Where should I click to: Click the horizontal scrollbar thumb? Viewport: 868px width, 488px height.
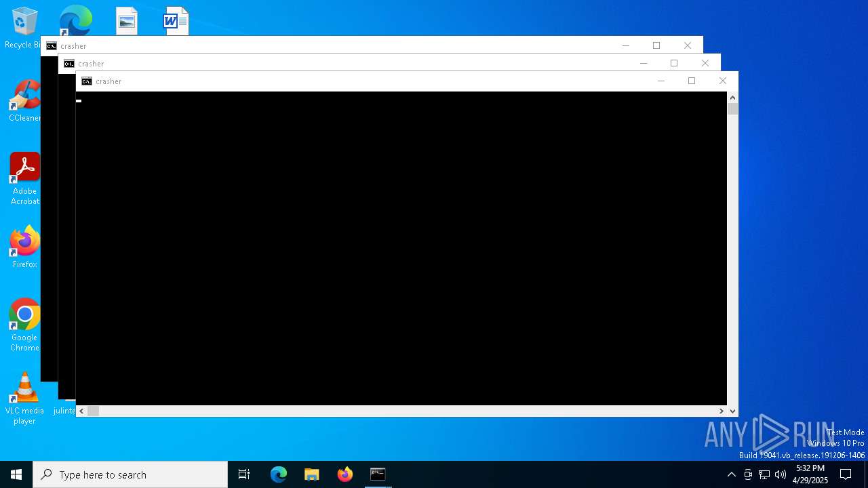pyautogui.click(x=94, y=411)
